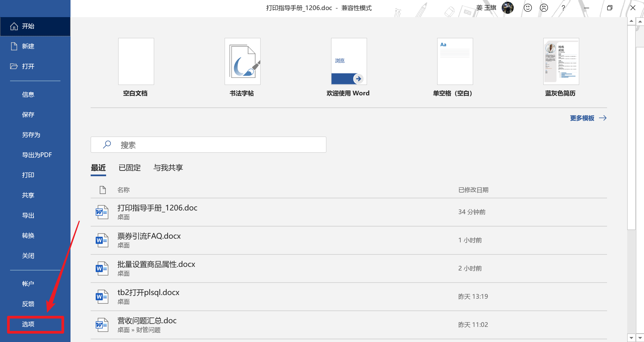Viewport: 644px width, 342px height.
Task: Open recent file tb2打开plsql.docx
Action: [x=349, y=297]
